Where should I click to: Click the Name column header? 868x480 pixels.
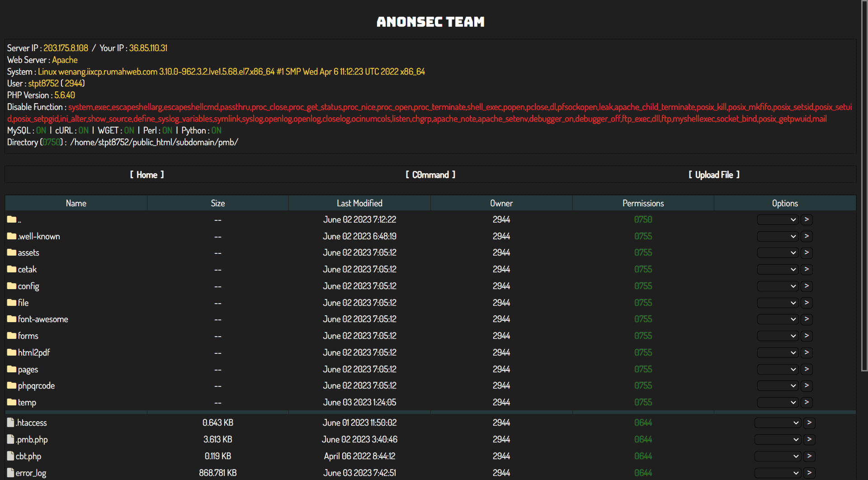76,203
